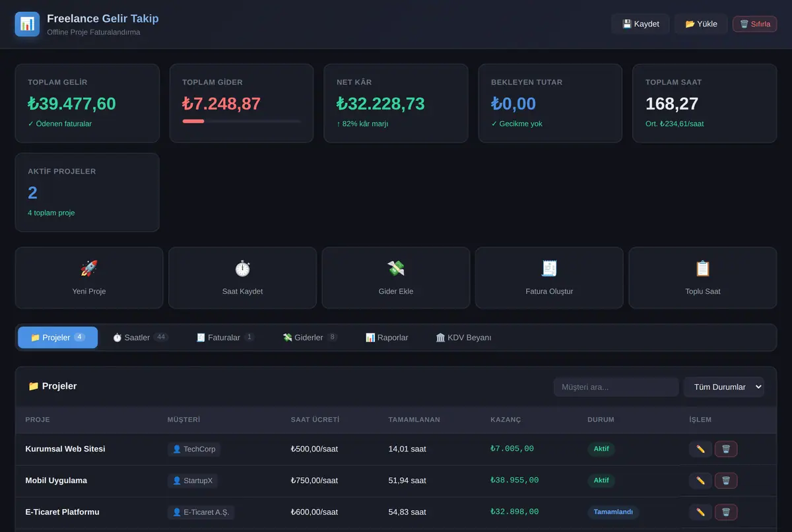The image size is (792, 532).
Task: Focus the Müşteri ara search field
Action: coord(616,387)
